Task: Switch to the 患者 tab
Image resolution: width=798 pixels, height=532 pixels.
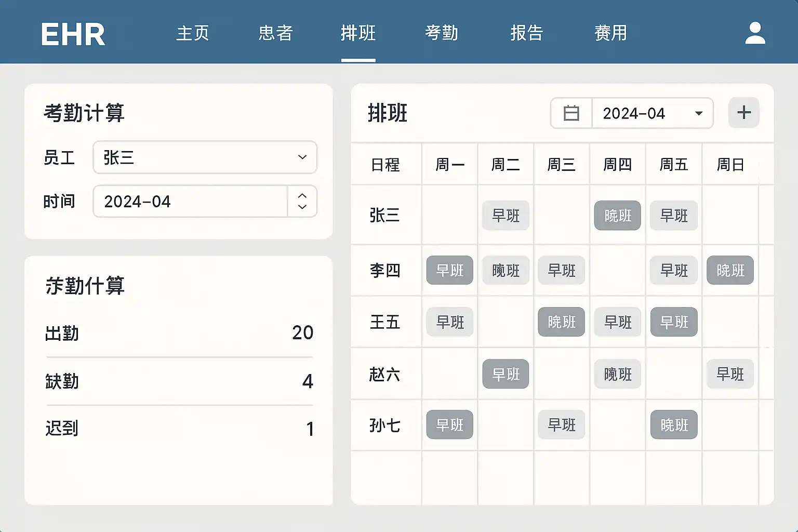Action: [275, 33]
